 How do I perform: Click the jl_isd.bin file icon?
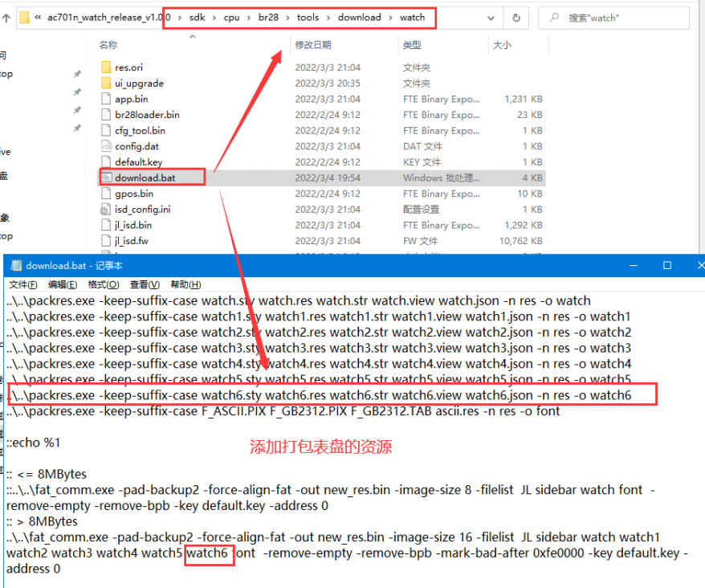pos(106,224)
